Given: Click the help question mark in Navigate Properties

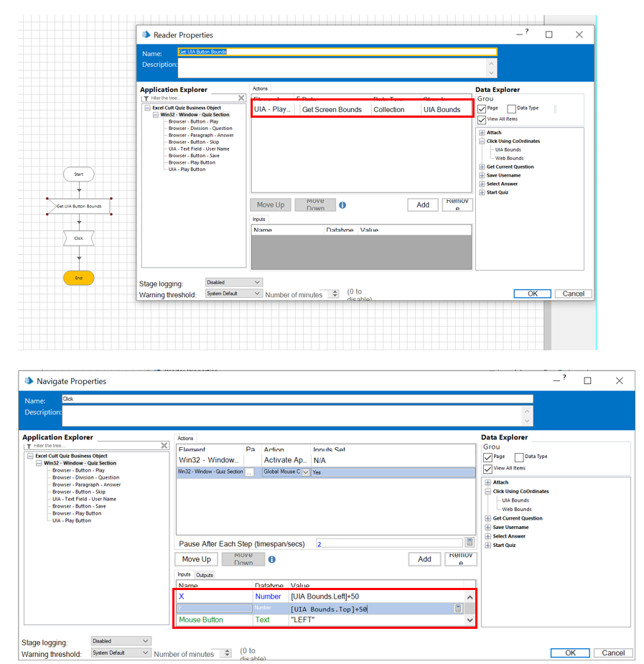Looking at the screenshot, I should coord(564,378).
